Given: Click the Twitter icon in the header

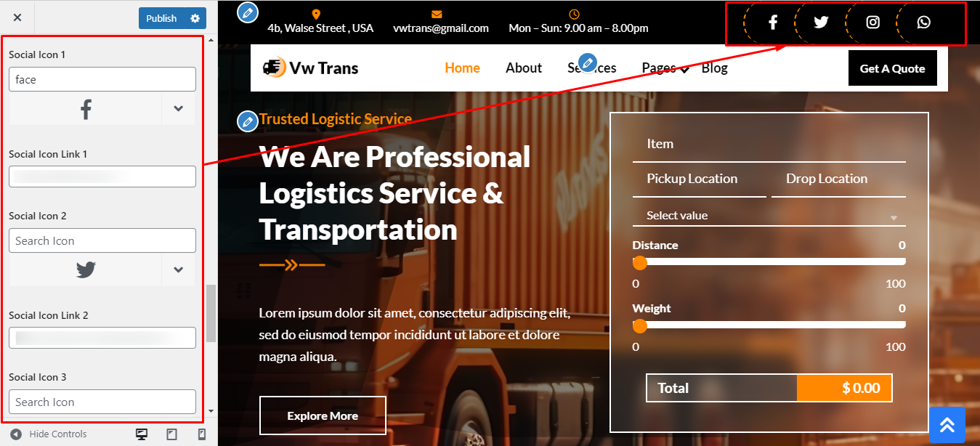Looking at the screenshot, I should (x=821, y=22).
